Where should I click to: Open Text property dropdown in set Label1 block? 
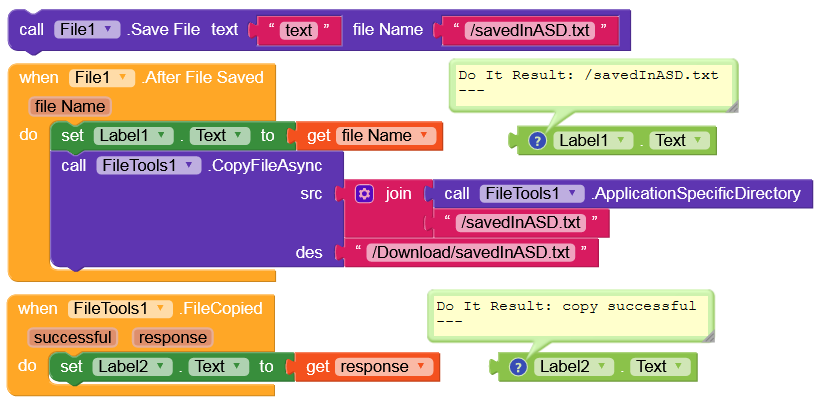click(x=220, y=136)
